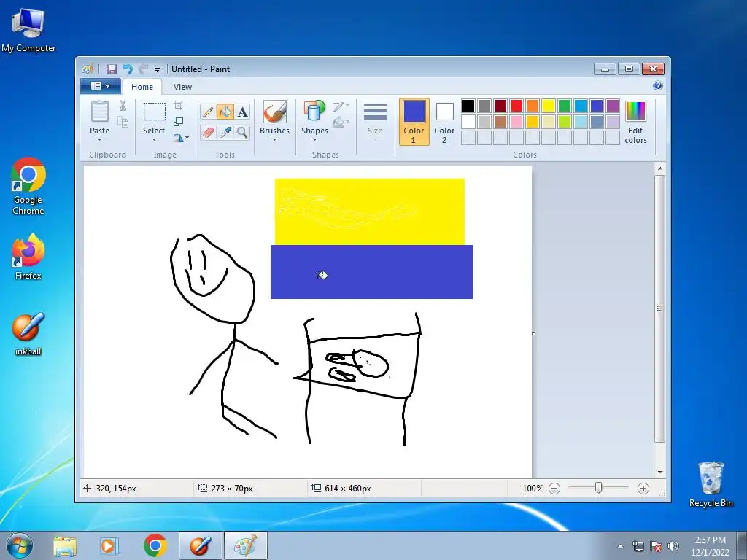Screen dimensions: 747x560
Task: Select the Fill with color bucket tool
Action: coord(225,112)
